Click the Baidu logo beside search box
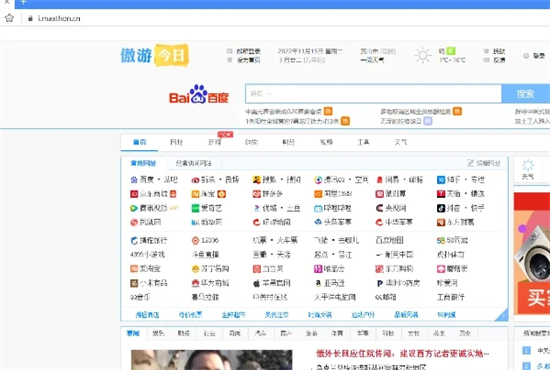The image size is (550, 370). click(x=199, y=94)
